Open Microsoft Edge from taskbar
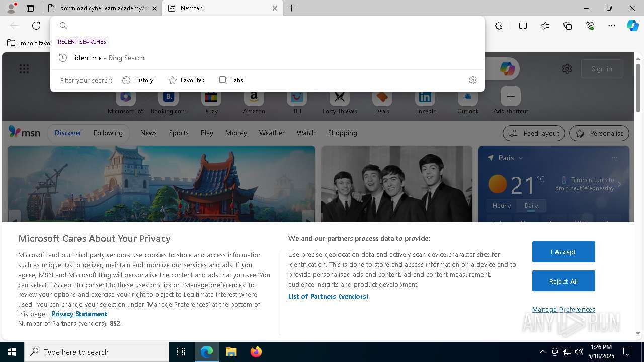This screenshot has width=644, height=362. pos(207,352)
